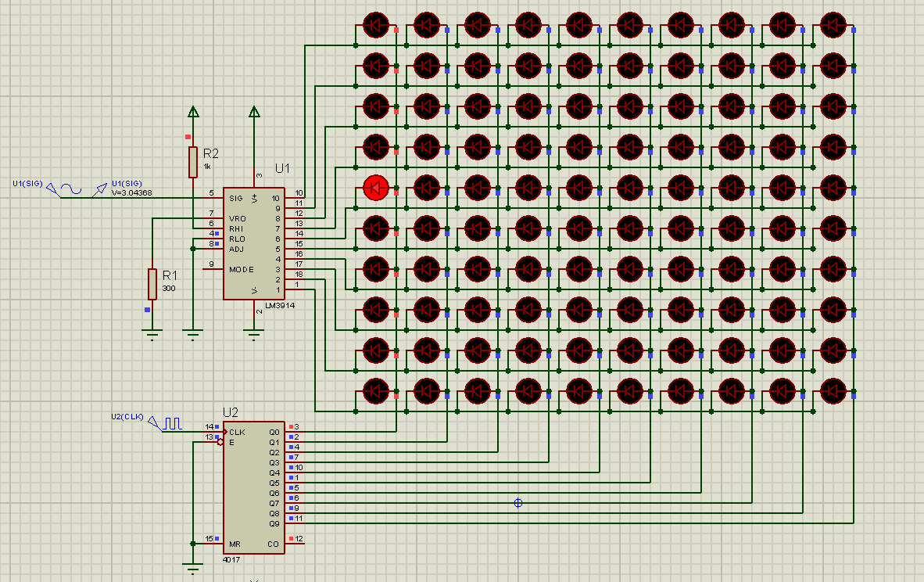
Task: Click the U1(SIG) sine generator symbol
Action: pyautogui.click(x=64, y=190)
